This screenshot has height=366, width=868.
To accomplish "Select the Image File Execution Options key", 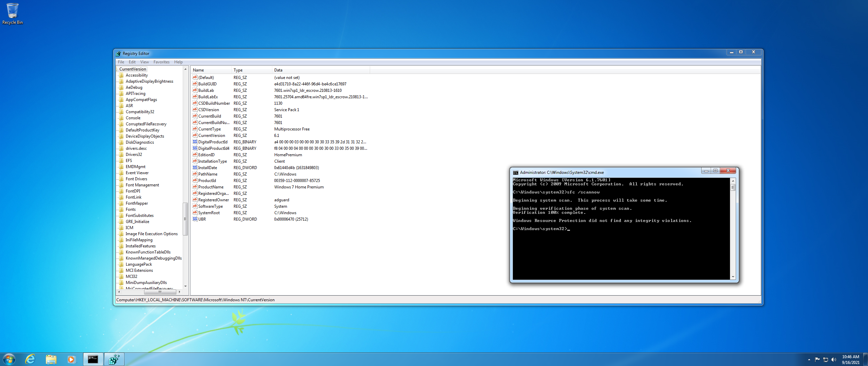I will click(152, 234).
